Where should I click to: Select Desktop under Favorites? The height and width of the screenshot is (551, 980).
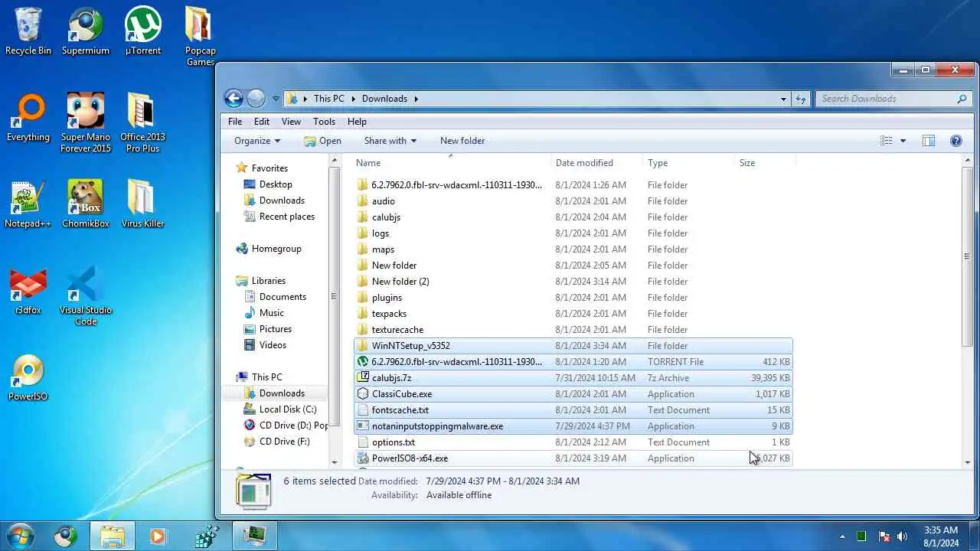tap(276, 184)
